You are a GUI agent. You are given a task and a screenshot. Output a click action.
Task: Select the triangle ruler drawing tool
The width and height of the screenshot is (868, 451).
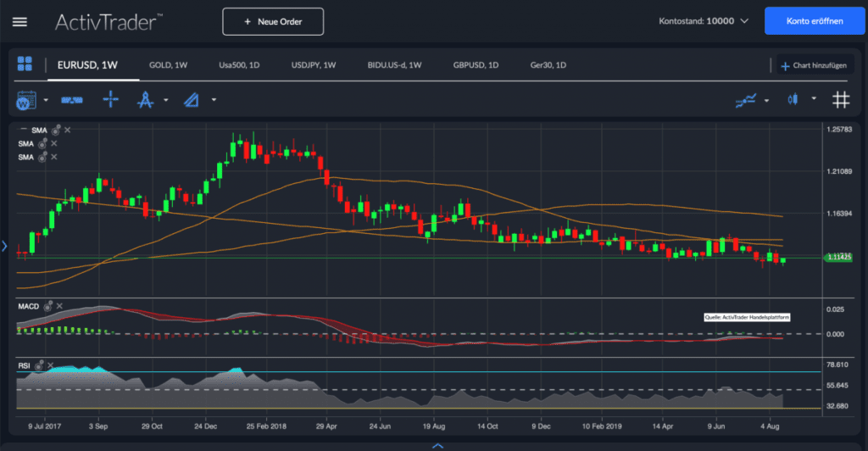coord(191,100)
